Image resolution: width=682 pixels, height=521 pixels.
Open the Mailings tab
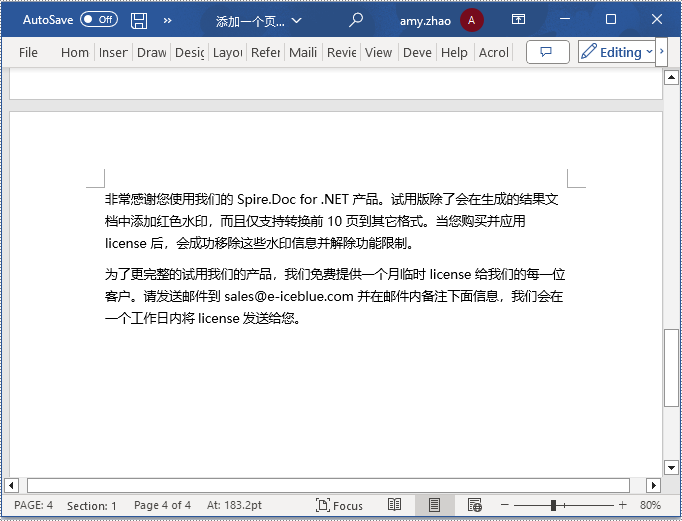pos(303,53)
